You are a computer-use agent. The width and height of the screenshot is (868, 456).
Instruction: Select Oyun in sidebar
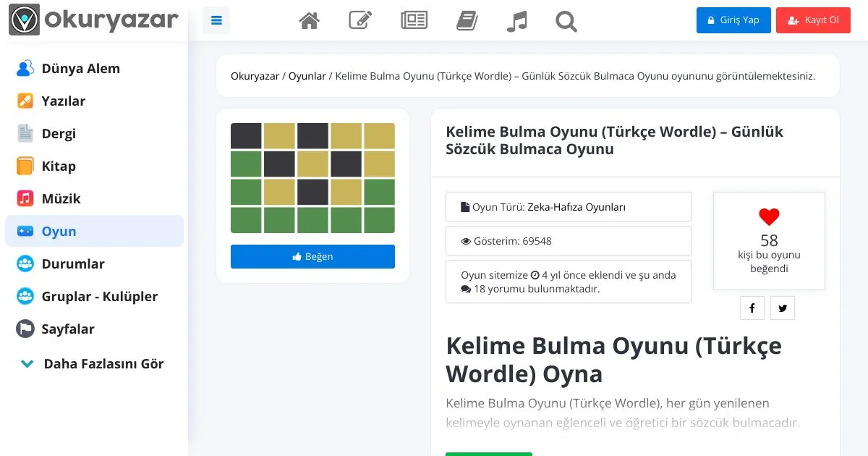pyautogui.click(x=94, y=231)
